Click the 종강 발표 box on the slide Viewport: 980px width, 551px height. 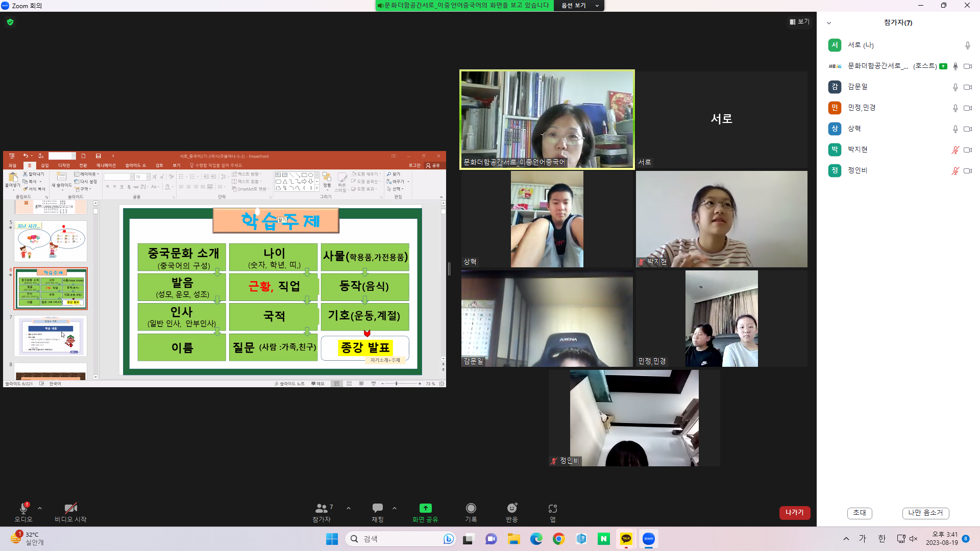[365, 348]
